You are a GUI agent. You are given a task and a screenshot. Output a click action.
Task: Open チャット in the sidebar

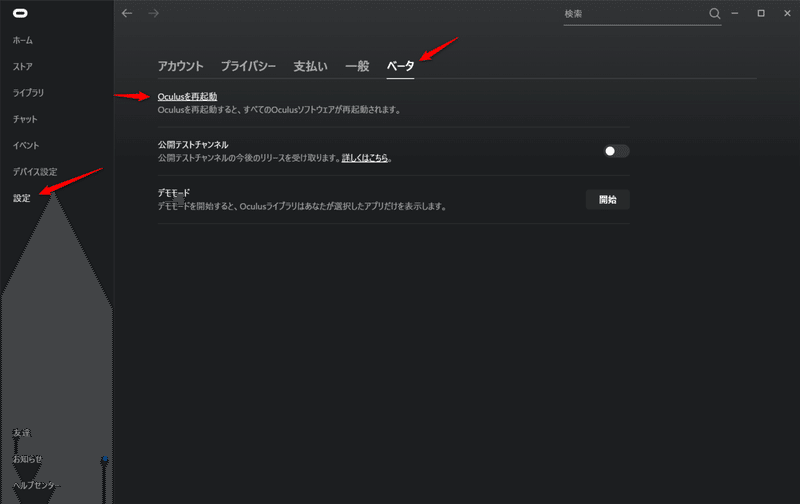click(x=26, y=119)
